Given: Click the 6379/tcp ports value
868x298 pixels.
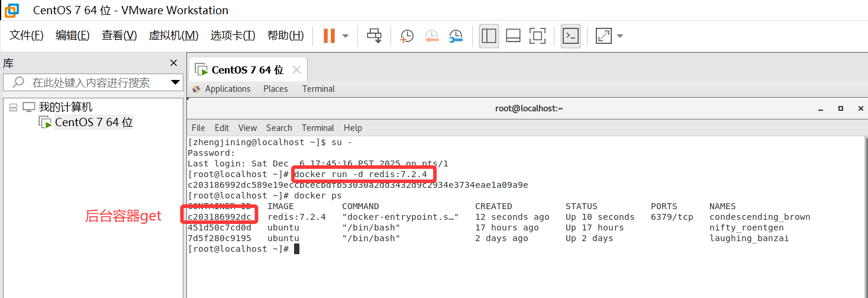Looking at the screenshot, I should point(672,217).
